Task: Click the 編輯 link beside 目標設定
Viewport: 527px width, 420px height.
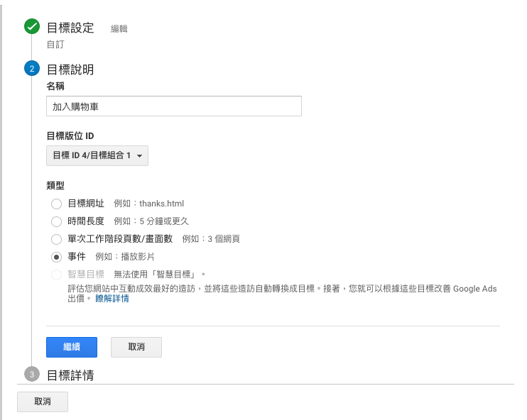Action: click(119, 28)
